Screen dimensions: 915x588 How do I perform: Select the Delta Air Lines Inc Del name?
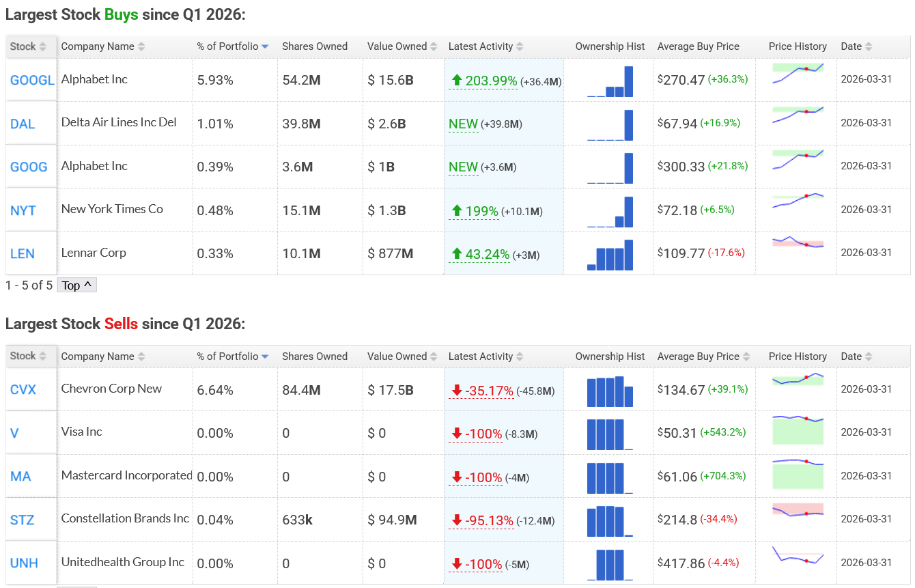tap(119, 122)
